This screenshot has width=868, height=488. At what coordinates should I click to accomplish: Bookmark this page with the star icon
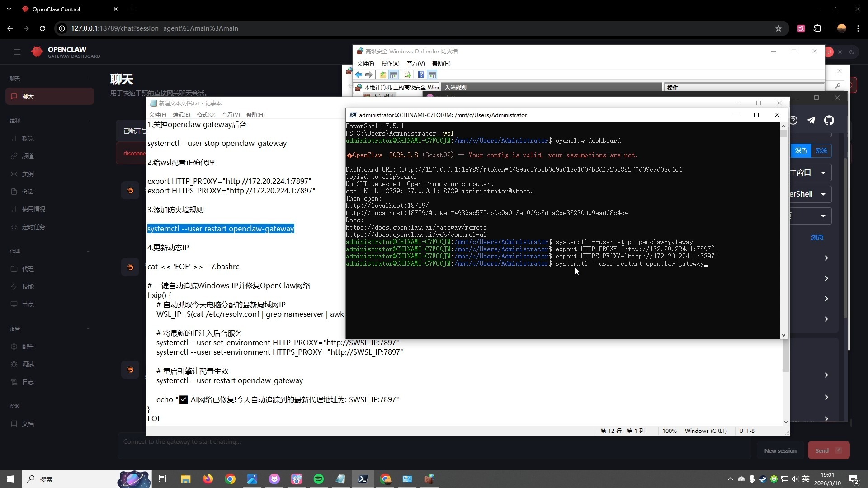coord(778,28)
